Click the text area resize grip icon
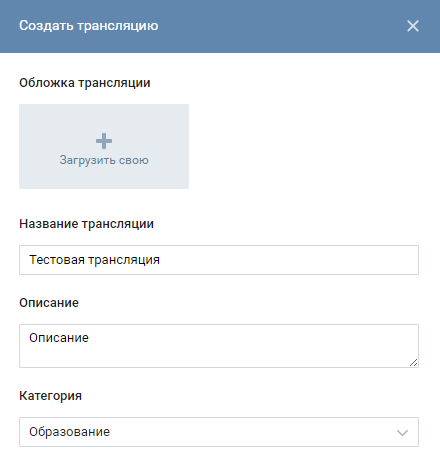440x457 pixels. tap(413, 362)
